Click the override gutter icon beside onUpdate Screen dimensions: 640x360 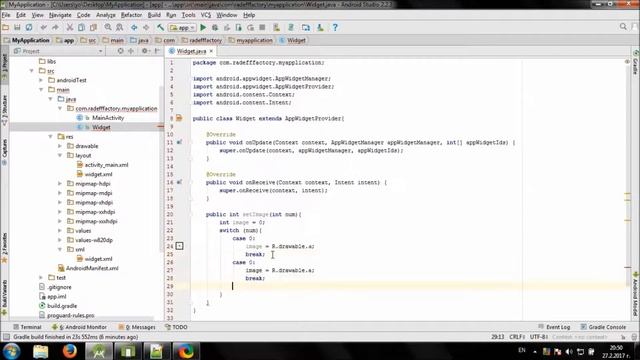click(180, 142)
